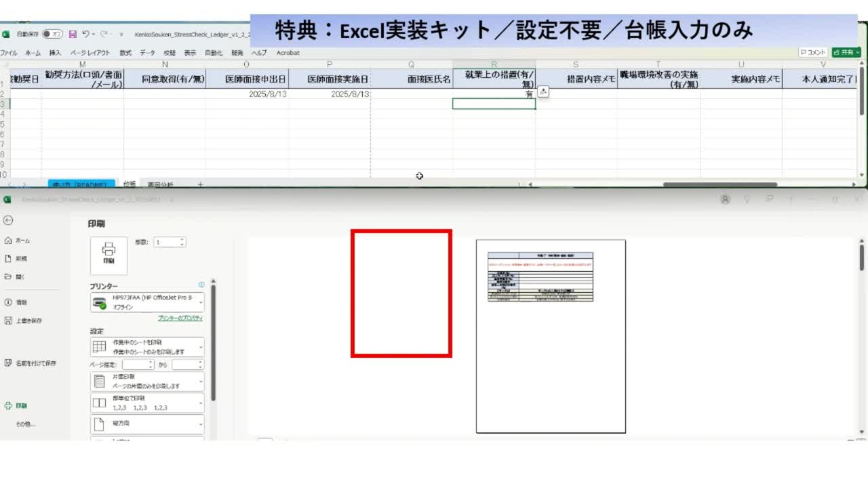The height and width of the screenshot is (488, 868).
Task: Open 開く in backstage sidebar
Action: [x=15, y=277]
